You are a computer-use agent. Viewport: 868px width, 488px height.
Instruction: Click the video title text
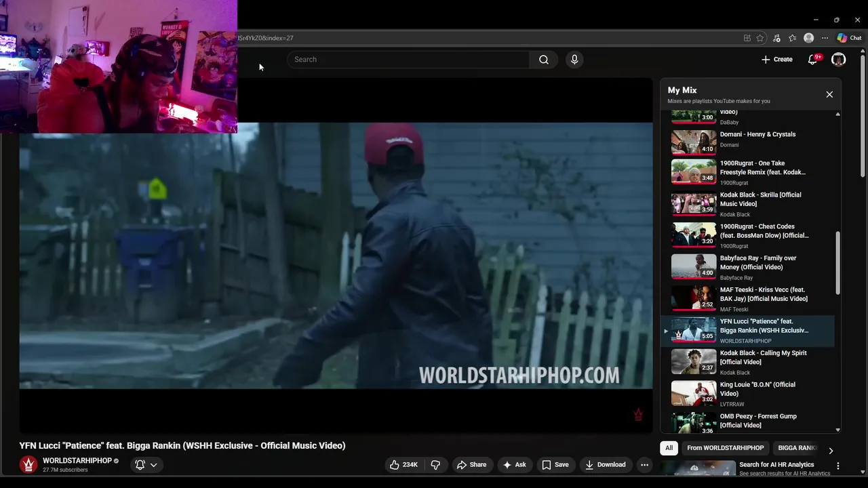click(182, 445)
